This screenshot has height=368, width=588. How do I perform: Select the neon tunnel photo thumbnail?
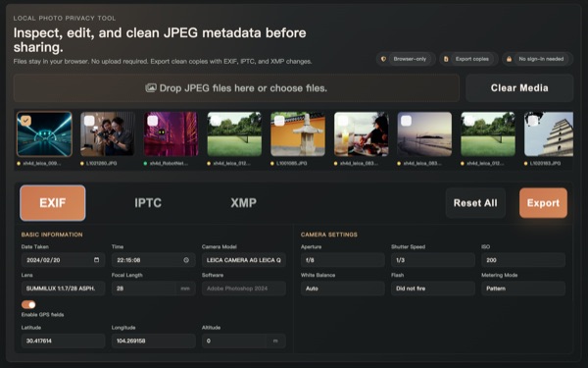point(44,134)
